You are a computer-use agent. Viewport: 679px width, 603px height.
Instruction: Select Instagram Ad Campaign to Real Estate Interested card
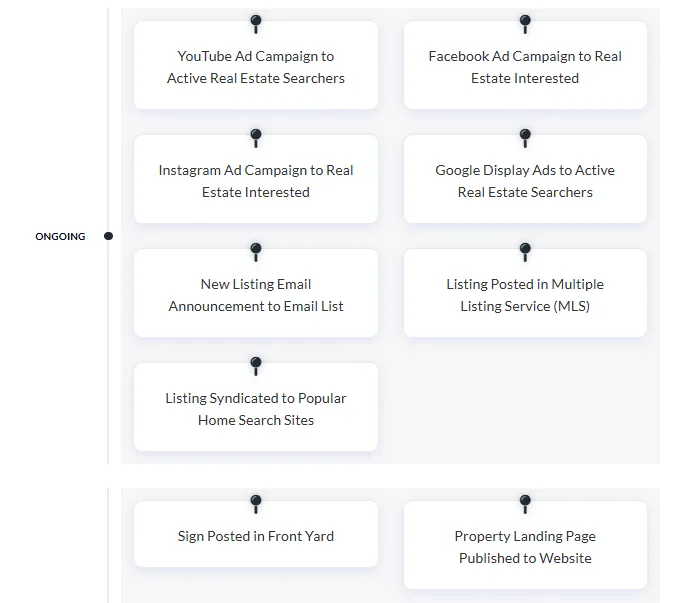pos(256,179)
